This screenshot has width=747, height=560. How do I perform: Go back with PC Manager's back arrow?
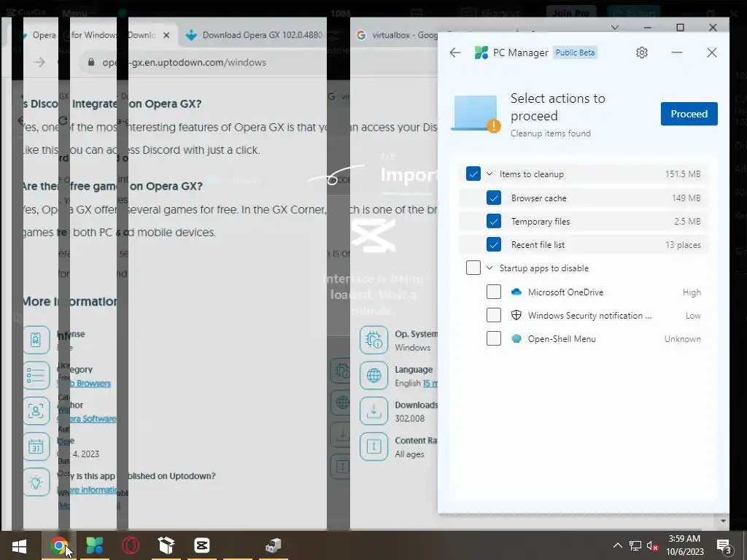click(455, 52)
